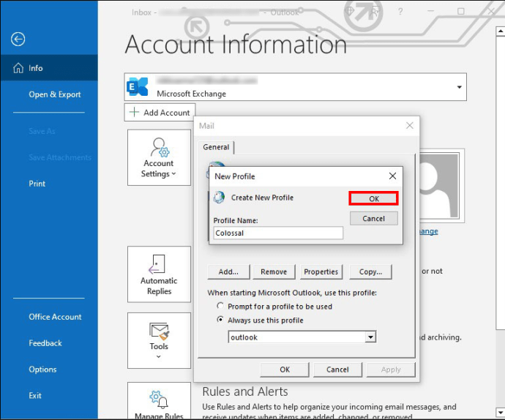Open the Open & Export section
505x420 pixels.
tap(54, 94)
